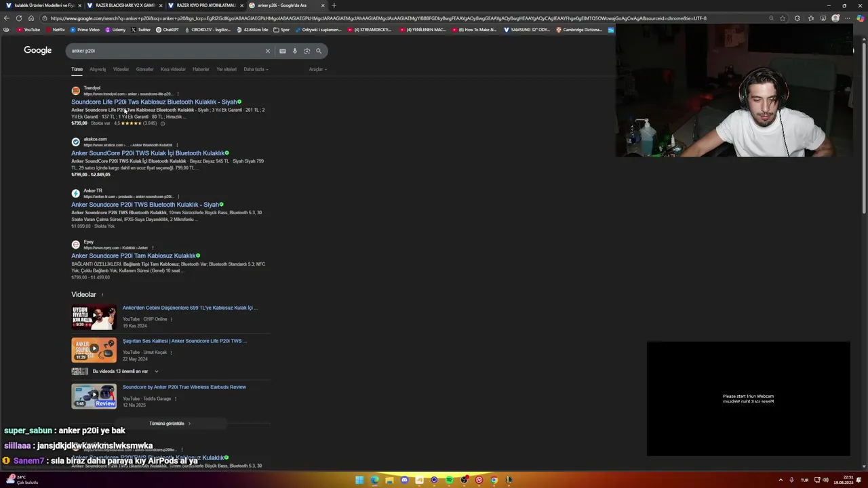Image resolution: width=868 pixels, height=488 pixels.
Task: Open Discord from the taskbar
Action: 404,480
